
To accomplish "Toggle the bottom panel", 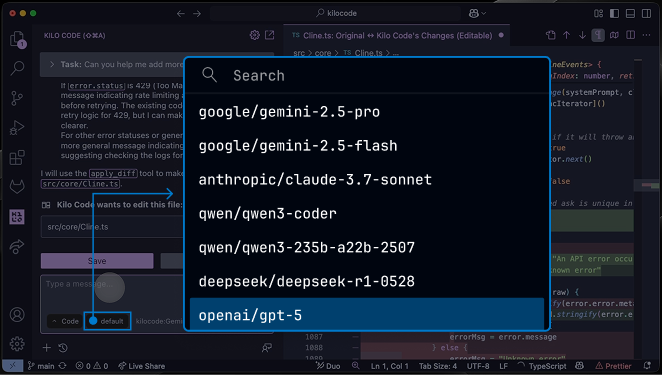I will tap(630, 14).
